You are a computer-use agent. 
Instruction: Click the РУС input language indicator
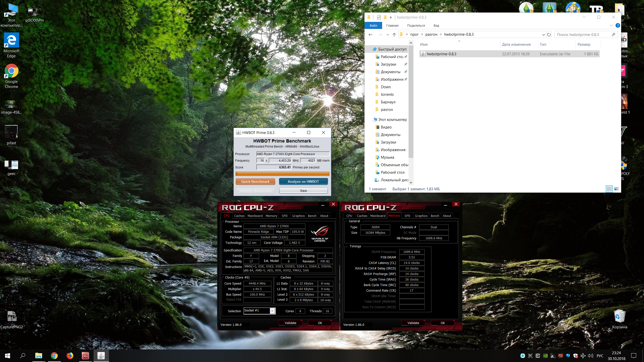600,356
